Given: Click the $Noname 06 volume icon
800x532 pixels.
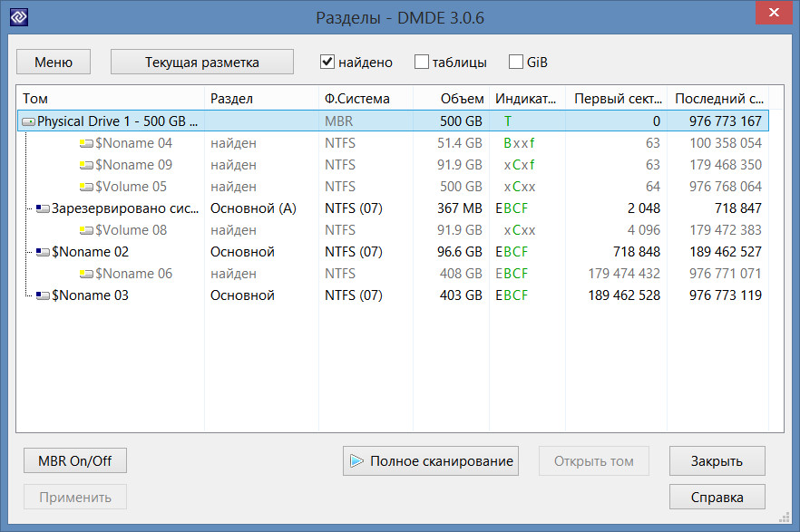Looking at the screenshot, I should (x=86, y=274).
